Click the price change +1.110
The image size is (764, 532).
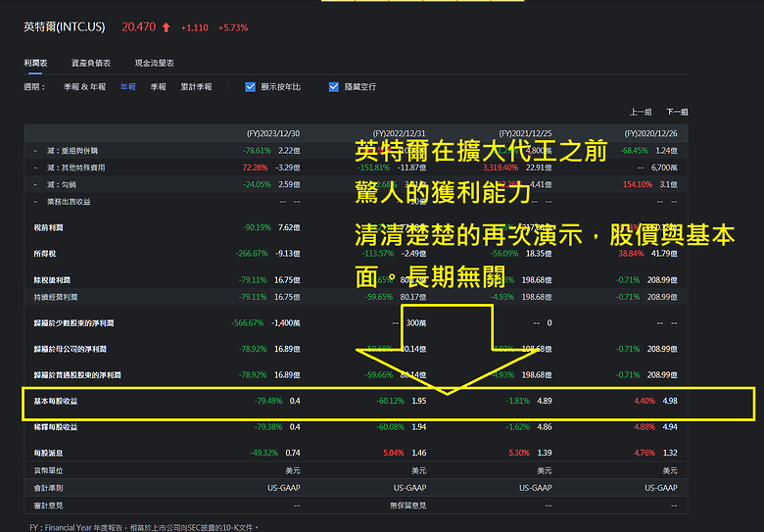pos(194,27)
